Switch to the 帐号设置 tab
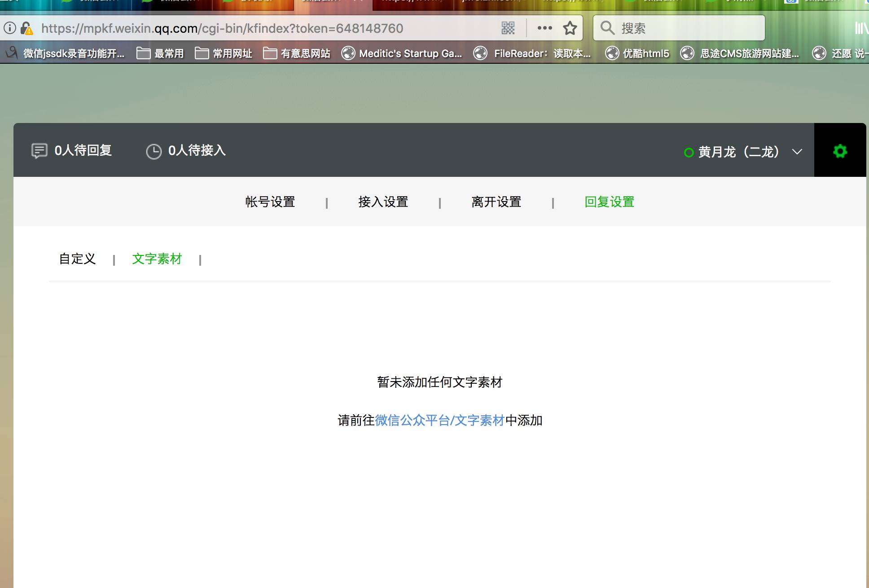The width and height of the screenshot is (869, 588). (x=270, y=202)
